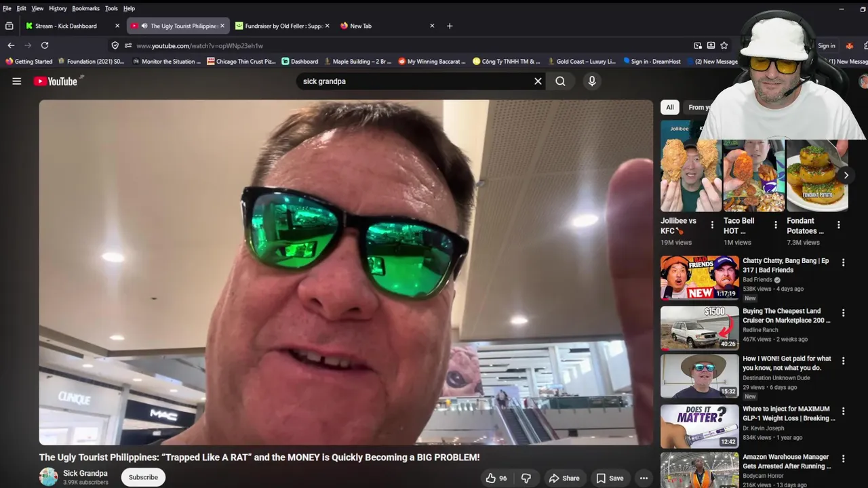Open Sick Grandpa channel name link
868x488 pixels.
pos(85,473)
